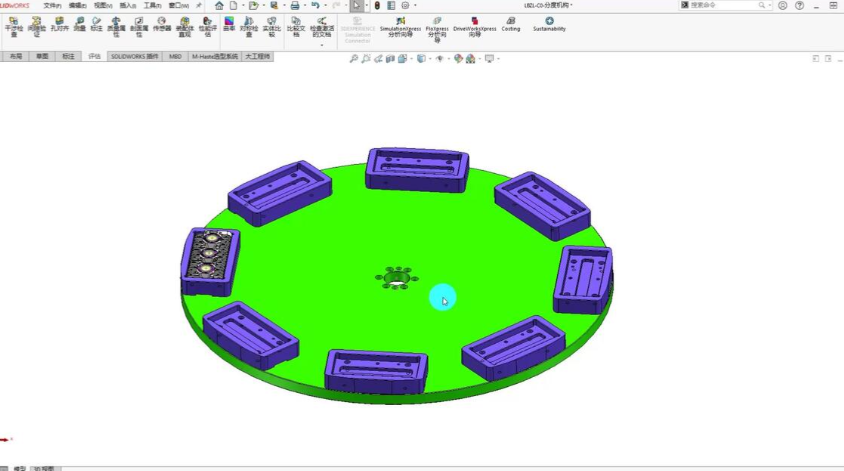844x471 pixels.
Task: Launch Hole Alignment (孔对齐) check
Action: click(x=59, y=24)
